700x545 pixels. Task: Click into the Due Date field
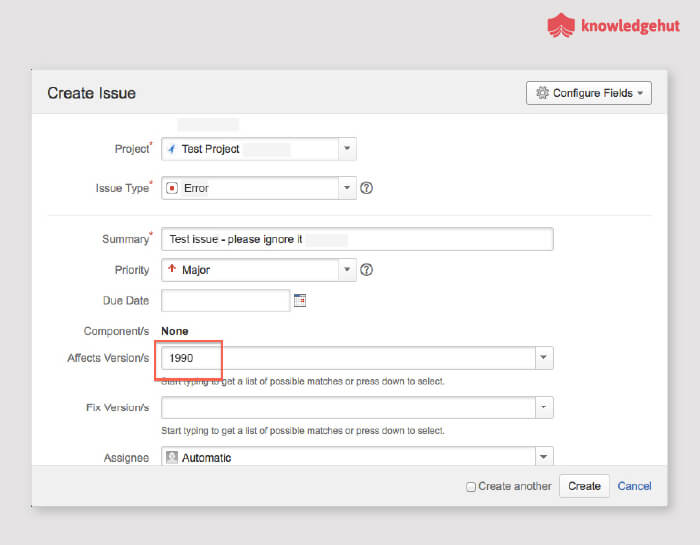coord(225,300)
